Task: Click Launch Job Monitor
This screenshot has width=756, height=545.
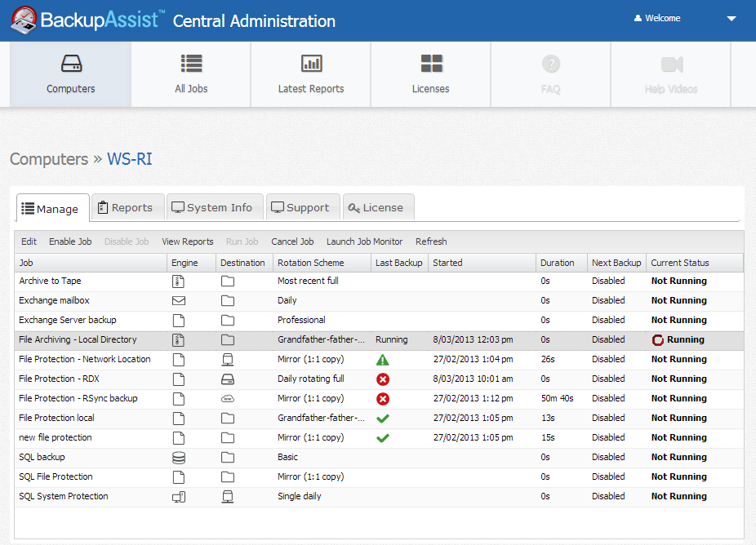Action: click(364, 241)
